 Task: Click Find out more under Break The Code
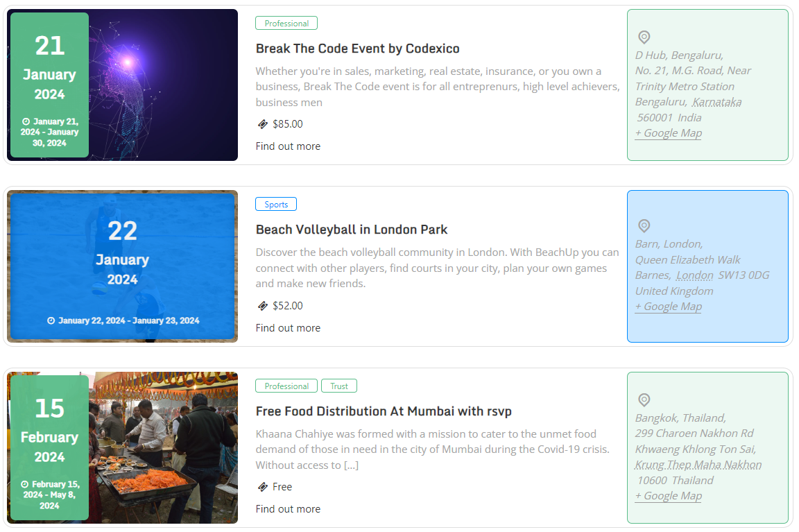coord(288,146)
